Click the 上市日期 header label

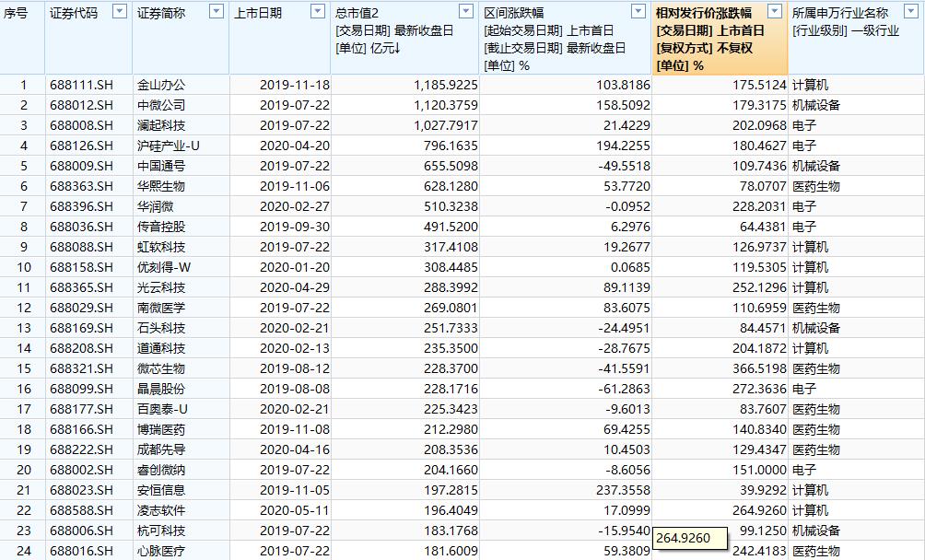(x=258, y=13)
